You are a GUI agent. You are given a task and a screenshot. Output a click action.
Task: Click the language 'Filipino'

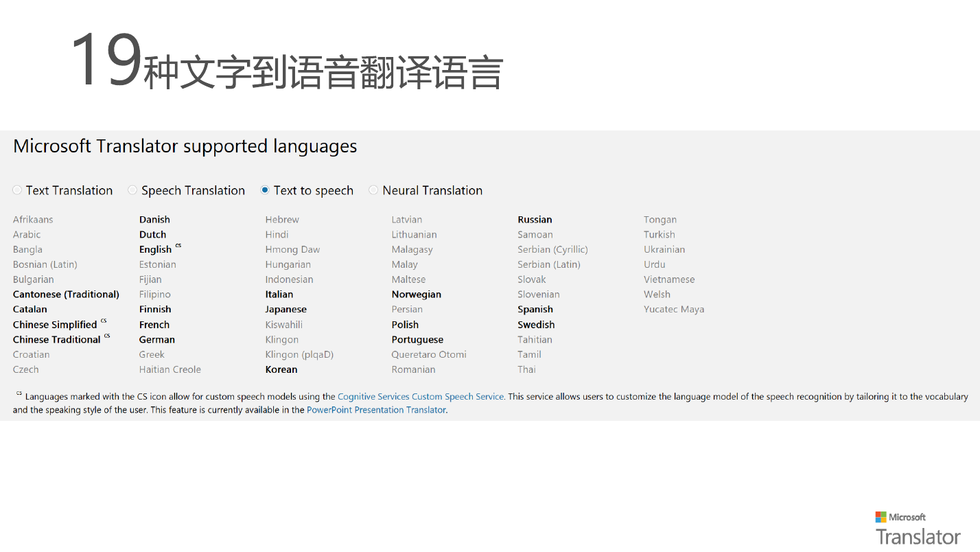[155, 295]
